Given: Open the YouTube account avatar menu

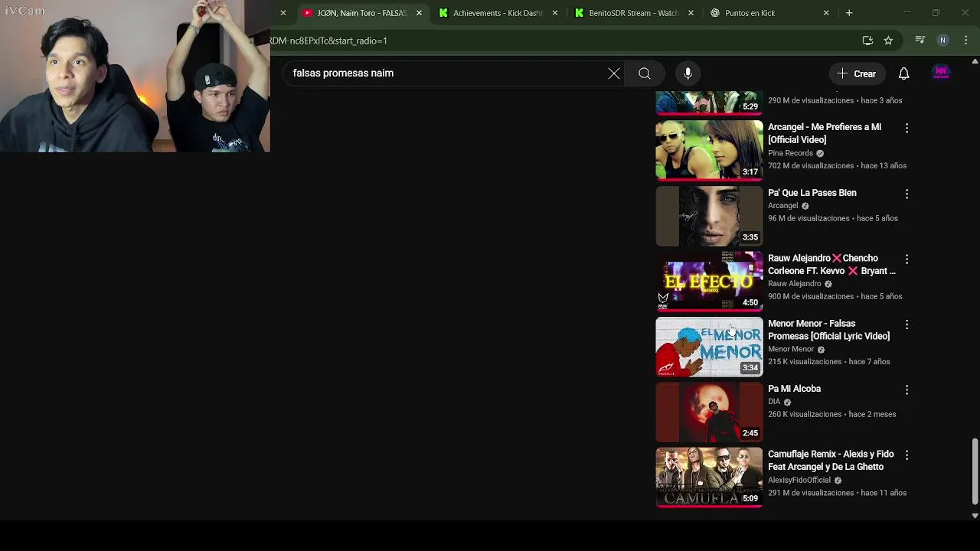Looking at the screenshot, I should click(941, 73).
